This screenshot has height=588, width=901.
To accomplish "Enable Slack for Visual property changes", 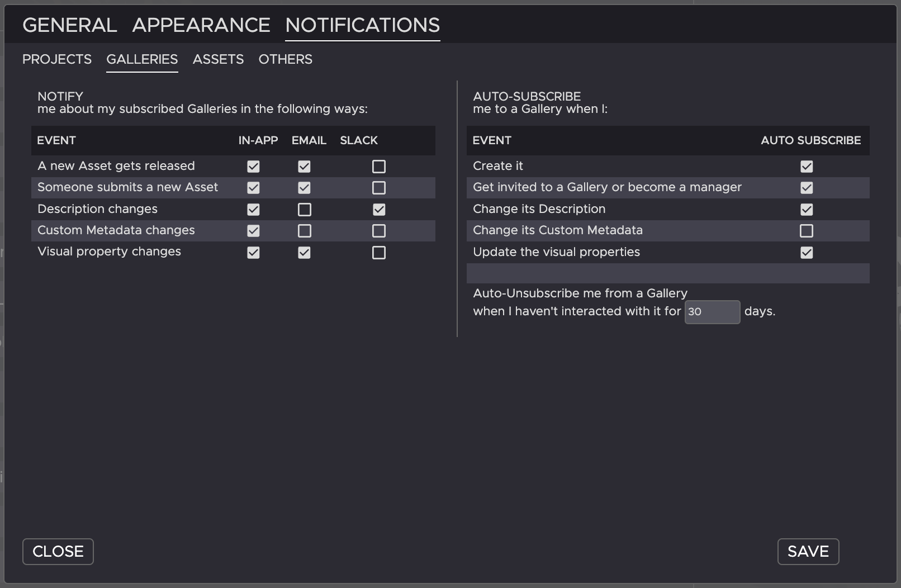I will [x=379, y=253].
